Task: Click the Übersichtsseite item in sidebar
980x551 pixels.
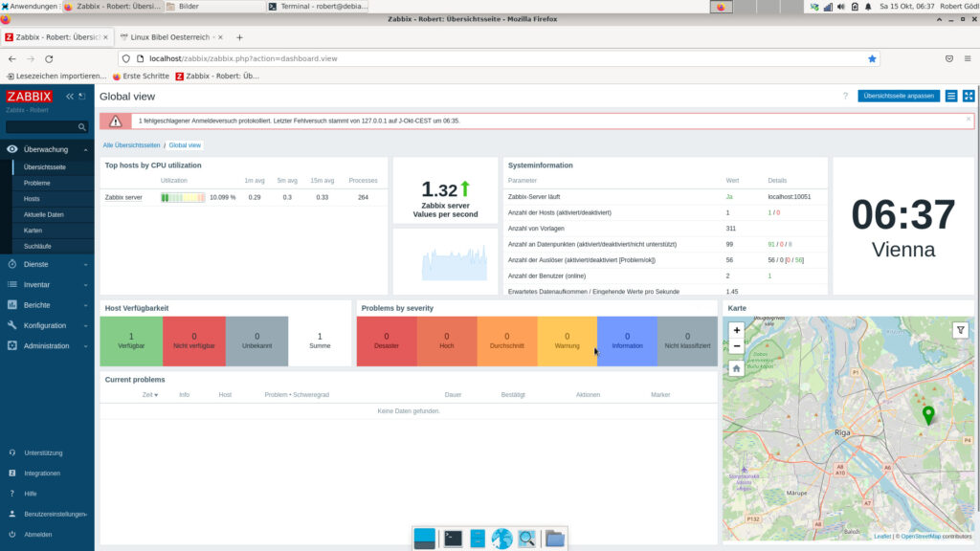Action: 45,167
